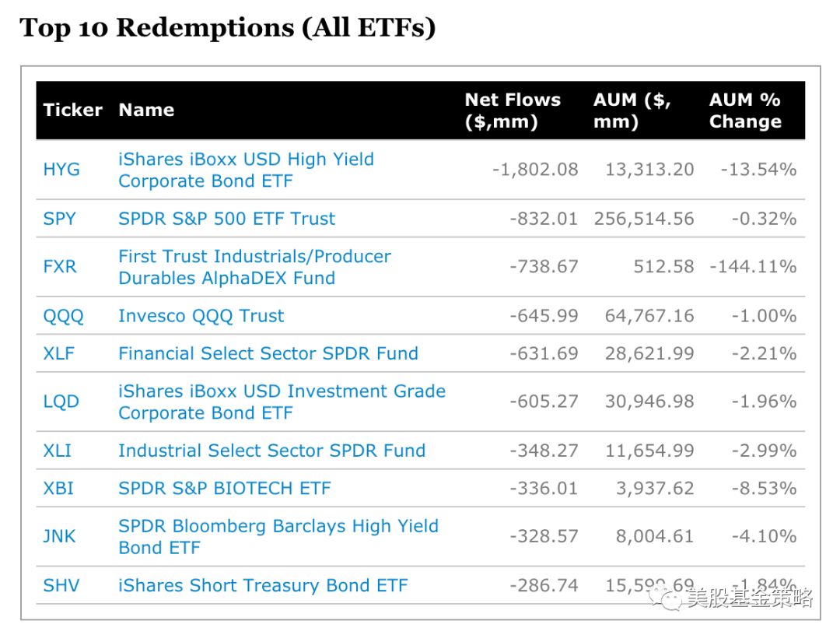The image size is (840, 635).
Task: Click the Invesco QQQ Trust link
Action: tap(201, 316)
